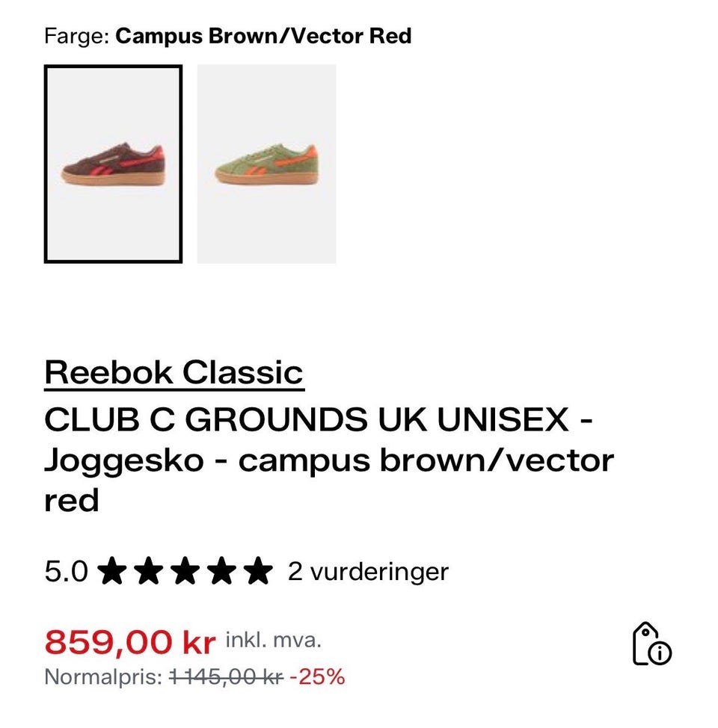718x728 pixels.
Task: Click the inkl. mva. tax note
Action: [273, 640]
